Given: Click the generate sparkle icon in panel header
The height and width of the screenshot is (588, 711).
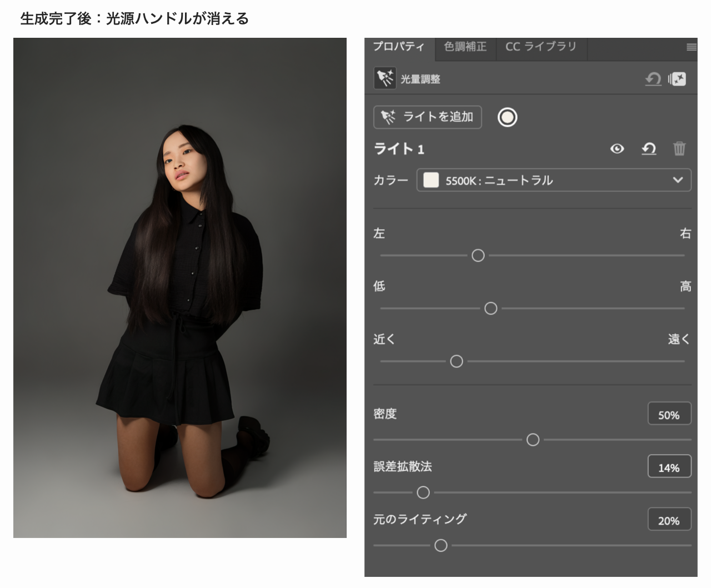Looking at the screenshot, I should click(677, 79).
